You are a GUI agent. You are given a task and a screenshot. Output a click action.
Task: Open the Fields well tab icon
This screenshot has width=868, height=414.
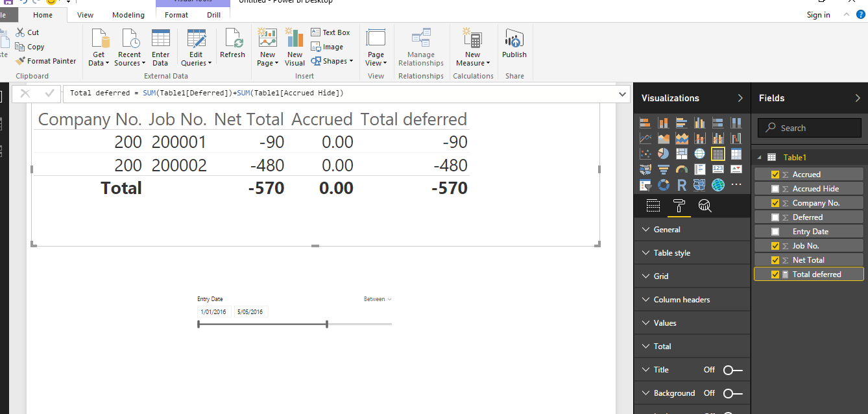tap(653, 206)
